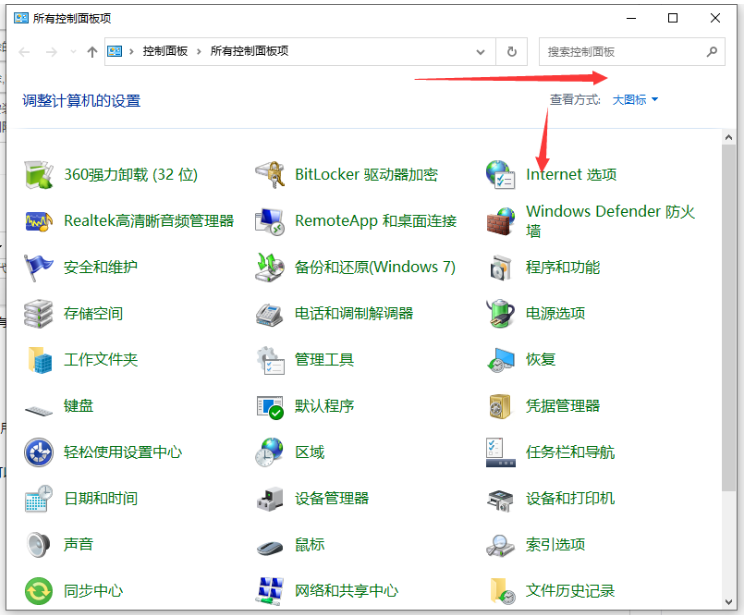
Task: Click the 键盘 keyboard icon
Action: click(38, 410)
